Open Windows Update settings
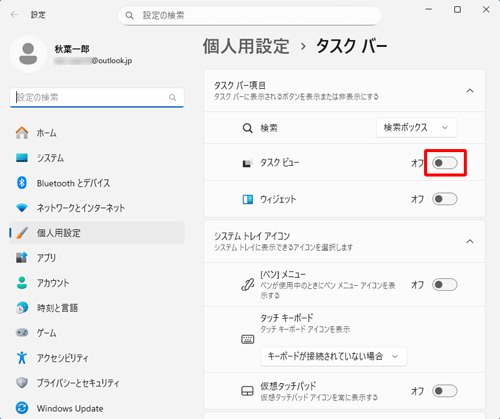The width and height of the screenshot is (500, 419). click(x=97, y=408)
